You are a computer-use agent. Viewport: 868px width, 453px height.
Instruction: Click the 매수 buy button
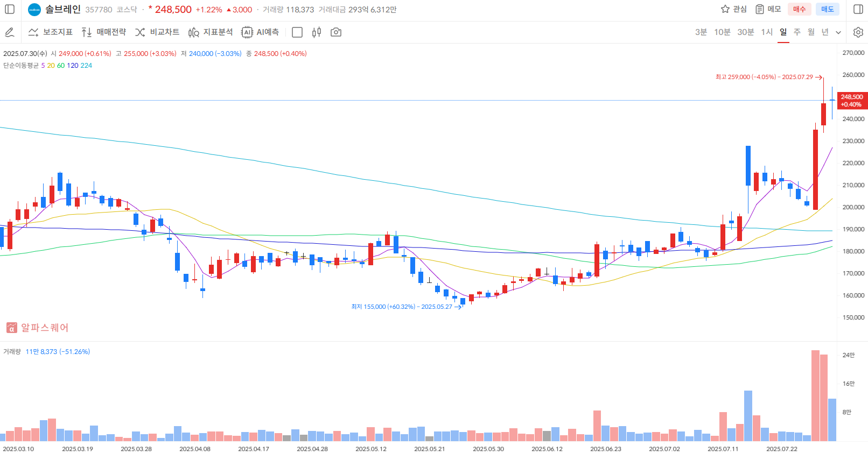[x=800, y=9]
